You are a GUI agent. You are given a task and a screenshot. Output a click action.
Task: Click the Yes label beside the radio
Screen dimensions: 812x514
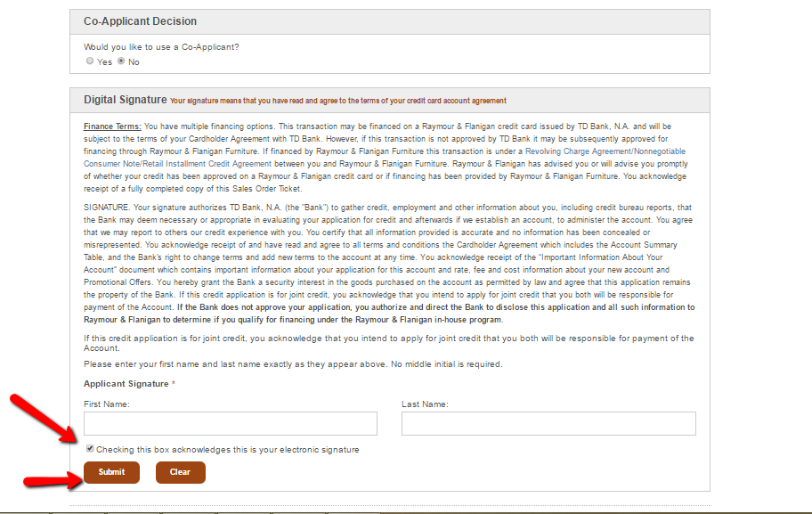[104, 62]
